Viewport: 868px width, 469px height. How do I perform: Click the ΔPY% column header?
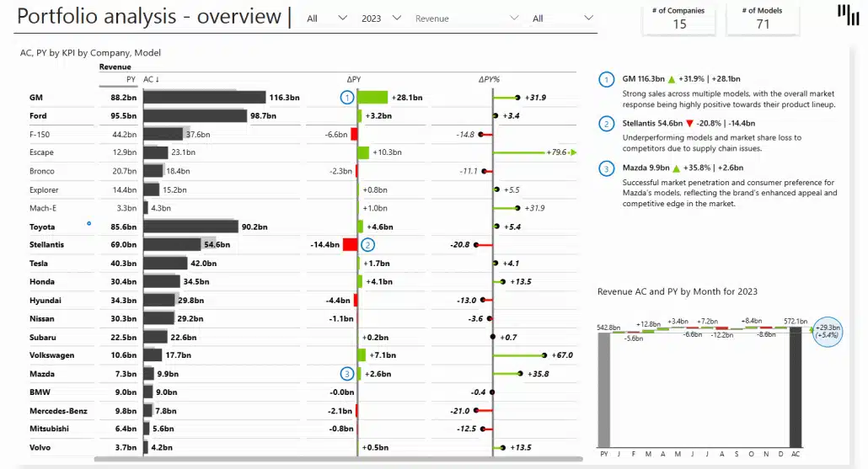click(x=489, y=79)
